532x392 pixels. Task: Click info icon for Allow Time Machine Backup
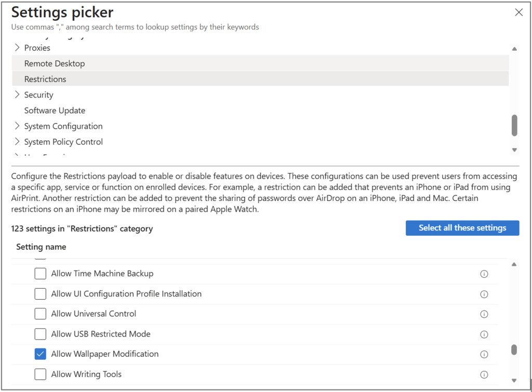pos(484,274)
